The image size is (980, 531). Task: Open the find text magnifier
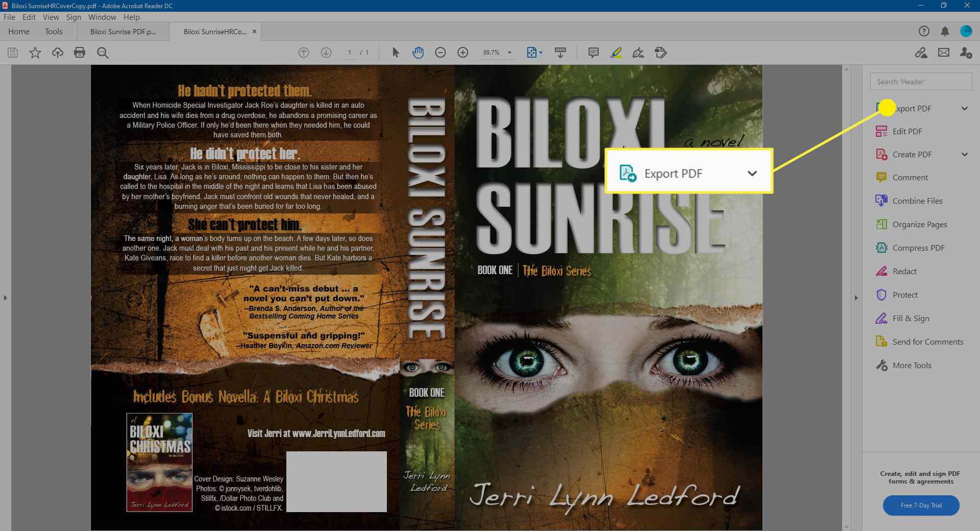(103, 53)
